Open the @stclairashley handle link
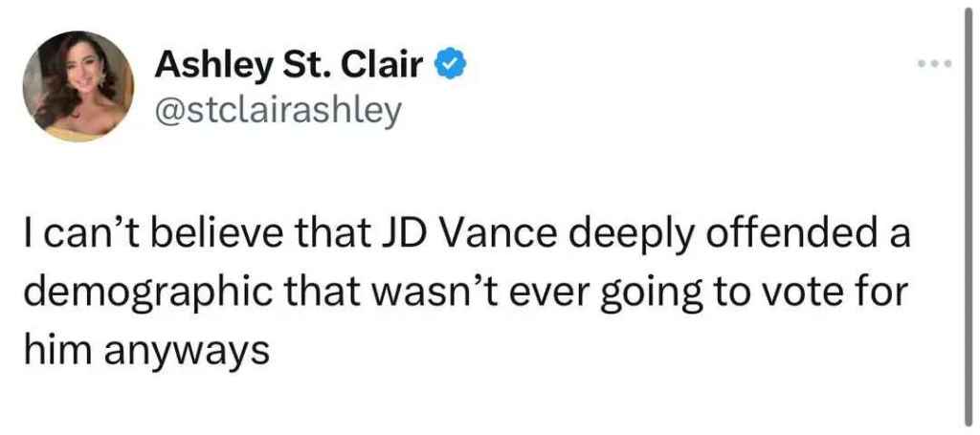 pyautogui.click(x=278, y=111)
